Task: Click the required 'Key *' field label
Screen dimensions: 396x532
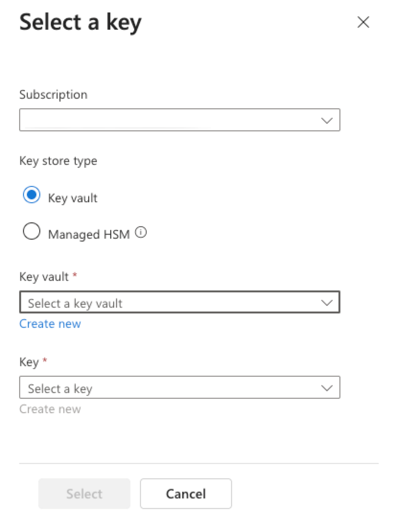Action: click(x=33, y=362)
